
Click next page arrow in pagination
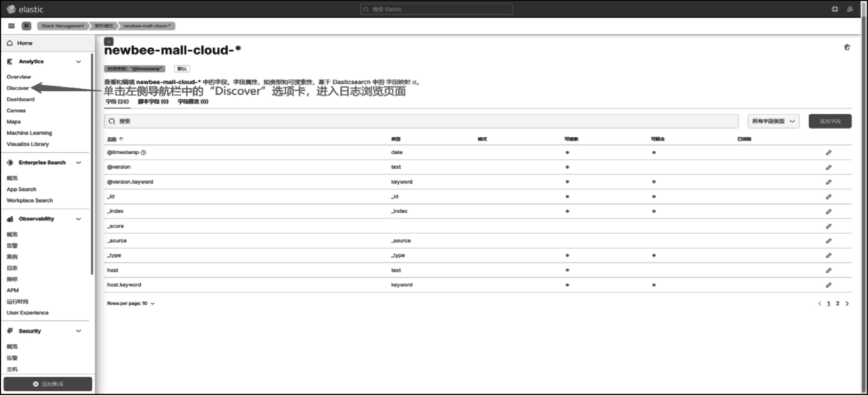click(847, 304)
